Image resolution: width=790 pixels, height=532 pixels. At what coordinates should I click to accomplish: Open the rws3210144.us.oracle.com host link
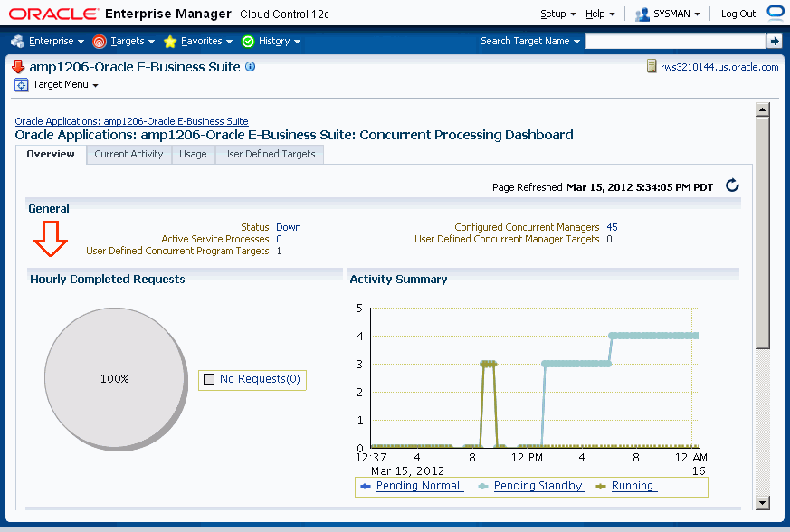coord(719,67)
